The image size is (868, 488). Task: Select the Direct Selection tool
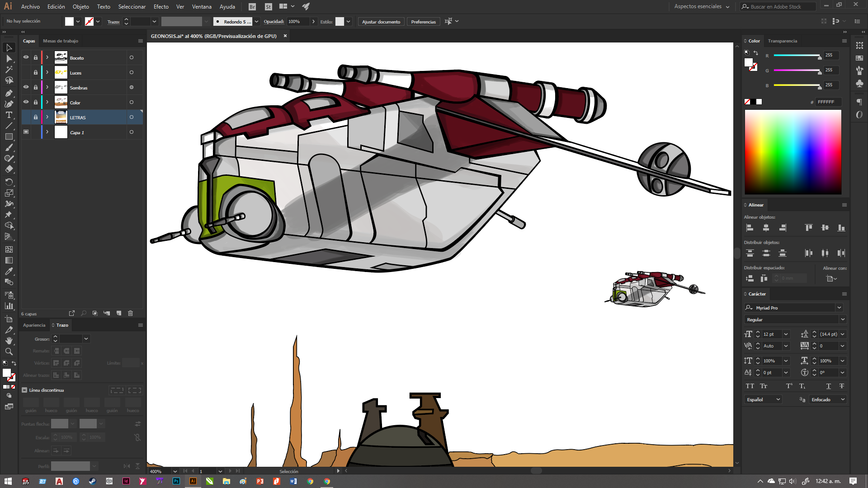click(9, 59)
